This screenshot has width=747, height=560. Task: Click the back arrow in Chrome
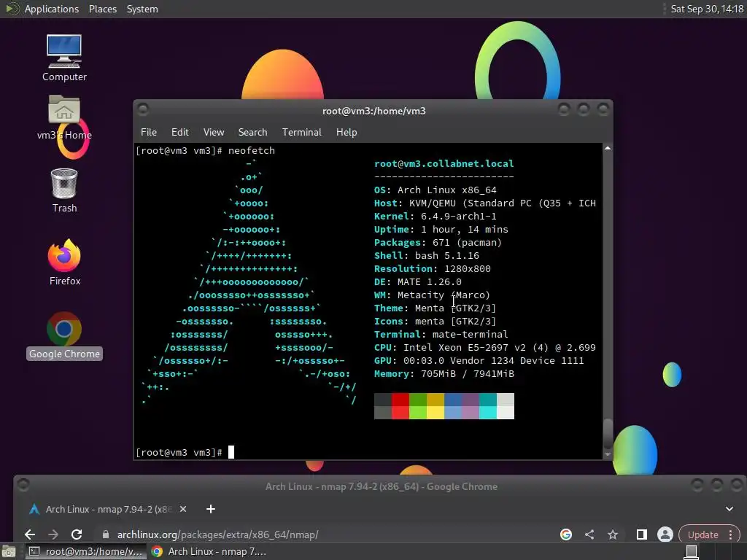click(x=29, y=534)
